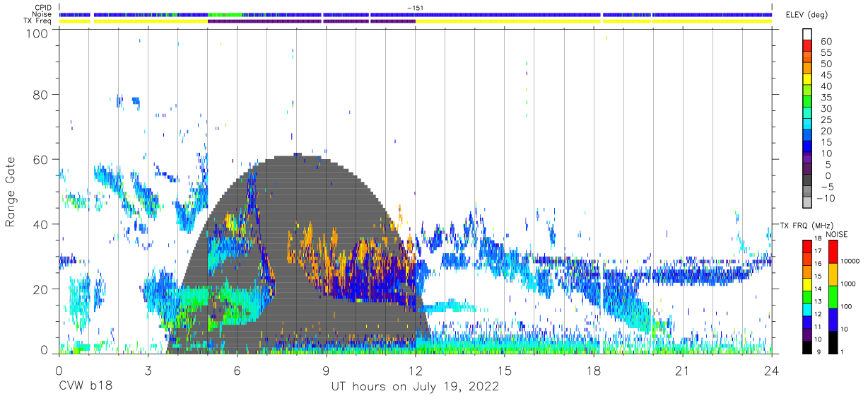Click the 24 tick on UT hours axis
The width and height of the screenshot is (868, 401).
click(x=772, y=371)
